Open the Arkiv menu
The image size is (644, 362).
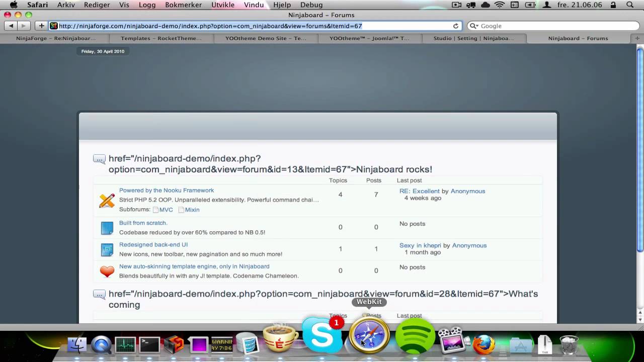(66, 5)
